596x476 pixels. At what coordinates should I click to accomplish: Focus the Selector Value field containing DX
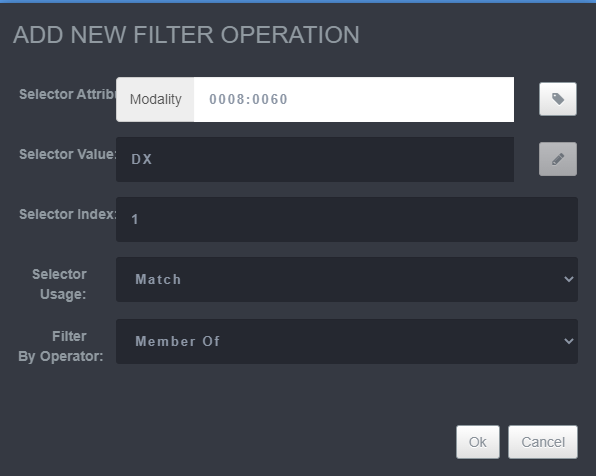click(x=315, y=159)
